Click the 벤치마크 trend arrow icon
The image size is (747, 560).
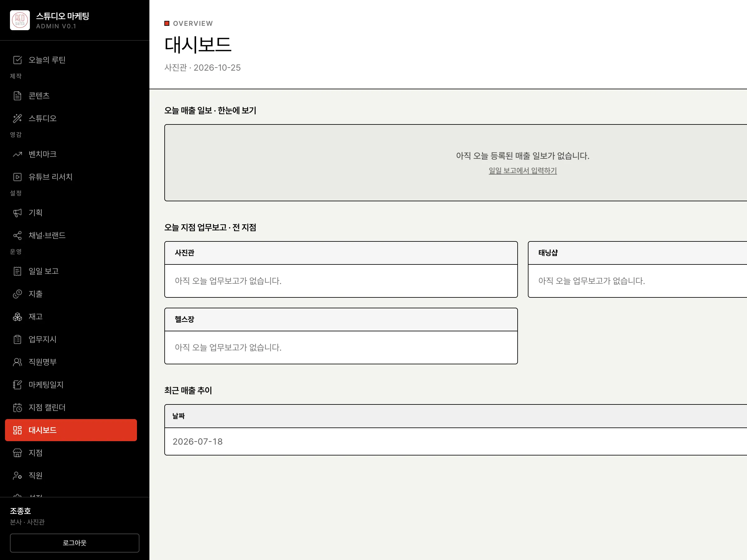(17, 154)
